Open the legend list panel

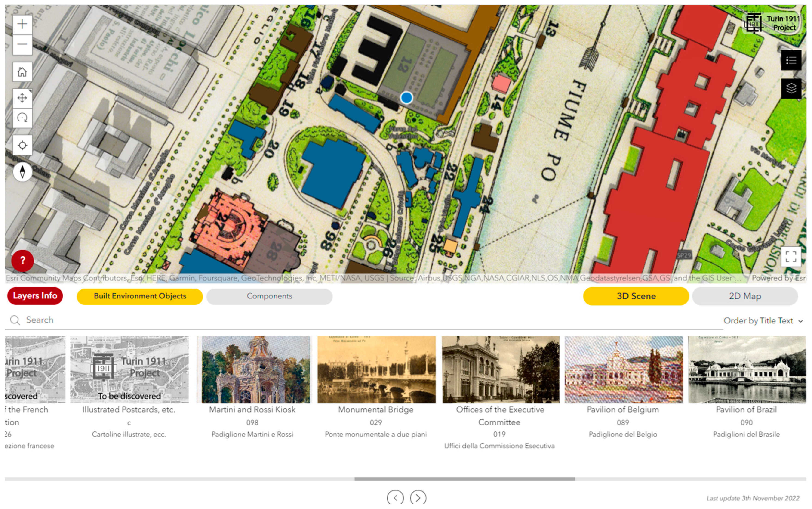coord(791,60)
